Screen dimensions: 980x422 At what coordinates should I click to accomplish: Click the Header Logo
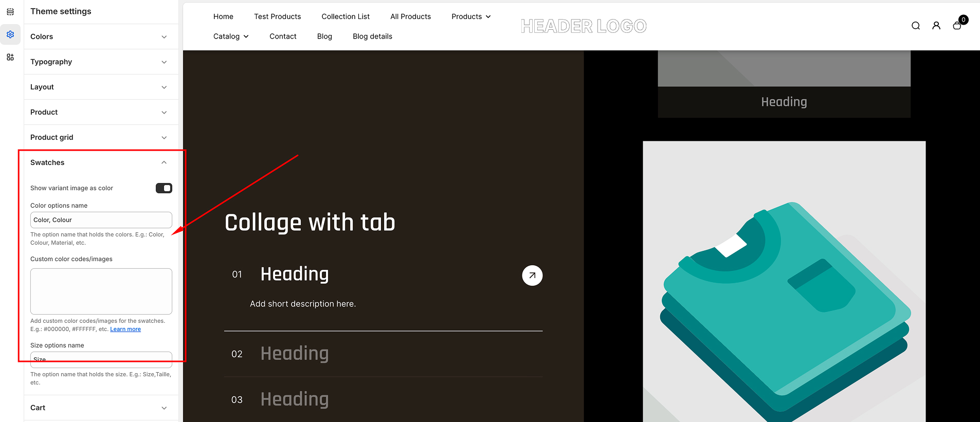pos(584,26)
